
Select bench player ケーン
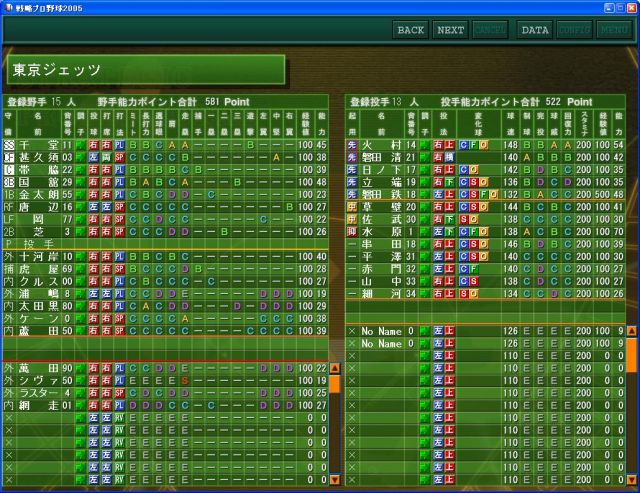click(165, 319)
